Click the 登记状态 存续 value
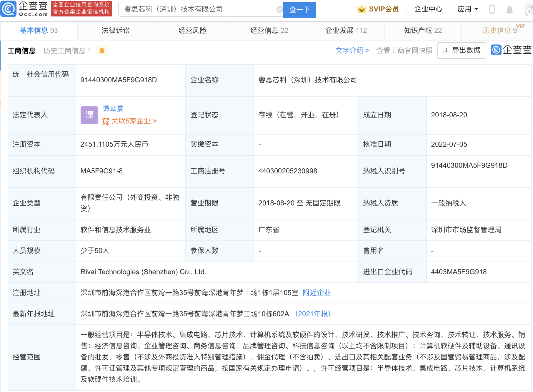533x392 pixels. pos(299,115)
